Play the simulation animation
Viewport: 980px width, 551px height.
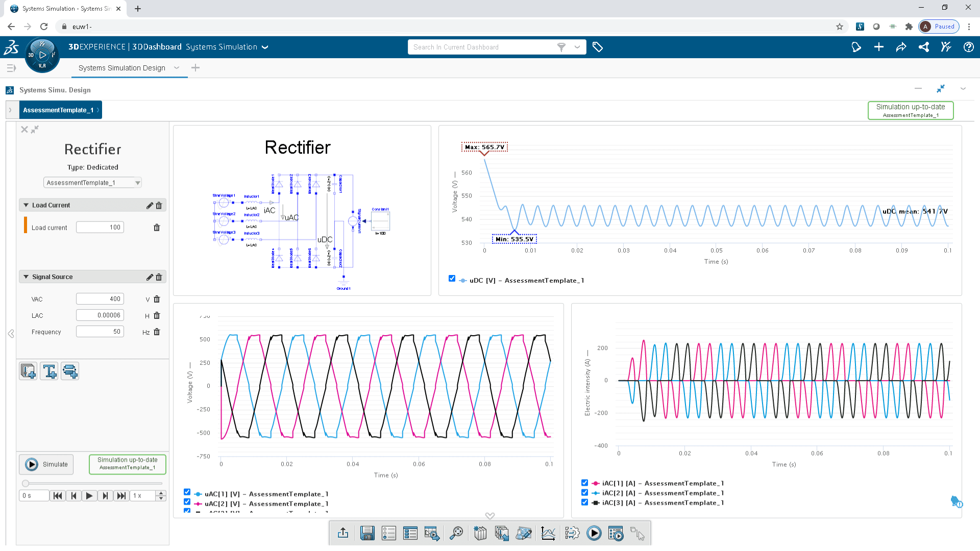point(89,496)
